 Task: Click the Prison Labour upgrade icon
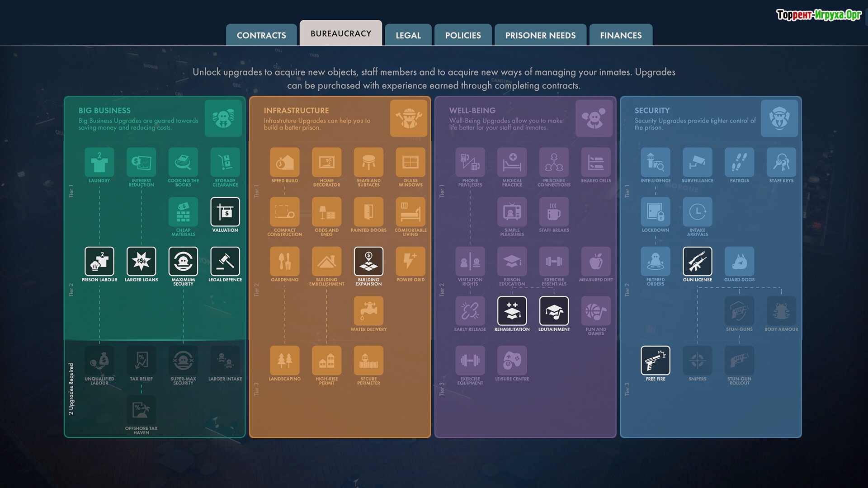tap(99, 261)
